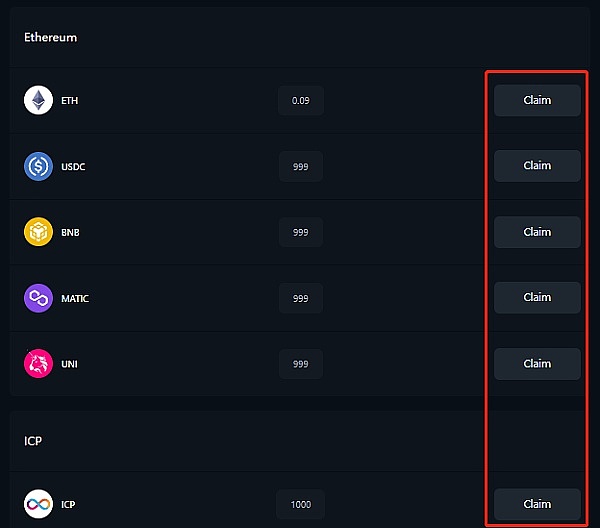The width and height of the screenshot is (600, 528).
Task: Click the MATIC amount field
Action: [x=300, y=298]
